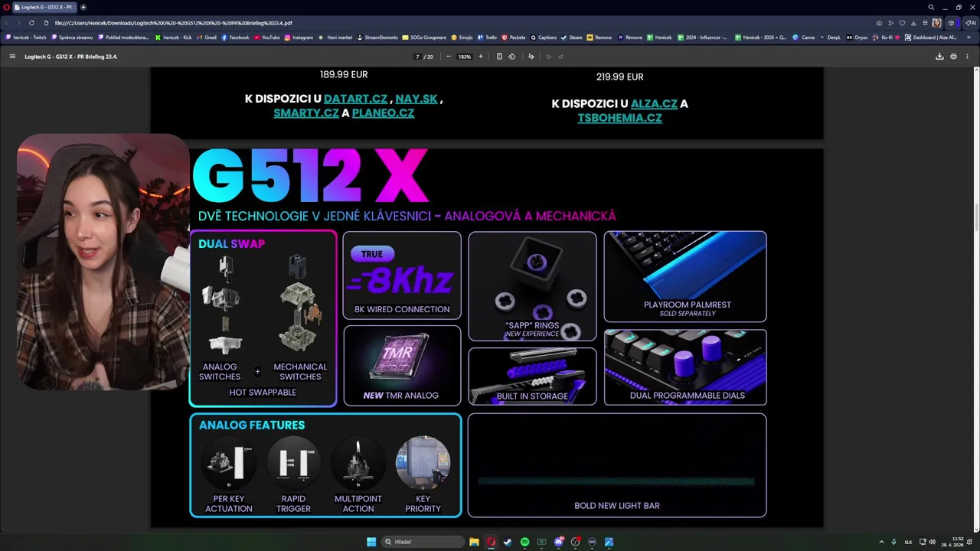Open the DeepL bookmark

(830, 37)
